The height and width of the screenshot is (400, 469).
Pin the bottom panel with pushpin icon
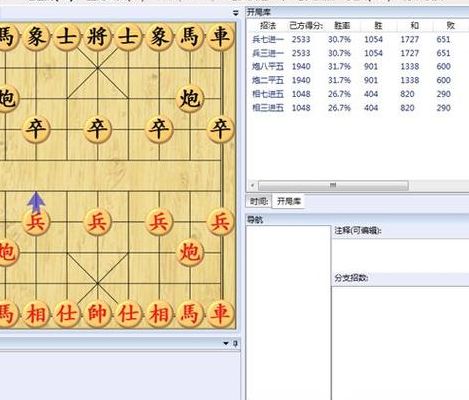tap(235, 343)
